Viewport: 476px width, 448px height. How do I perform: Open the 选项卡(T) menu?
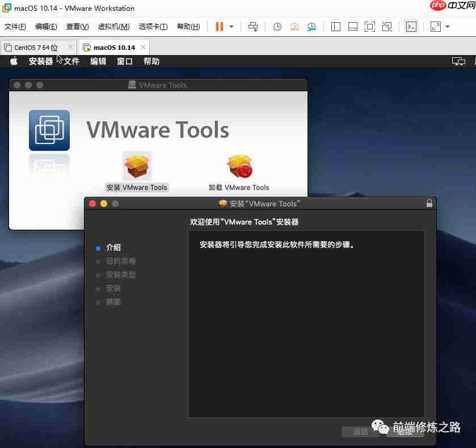coord(153,27)
